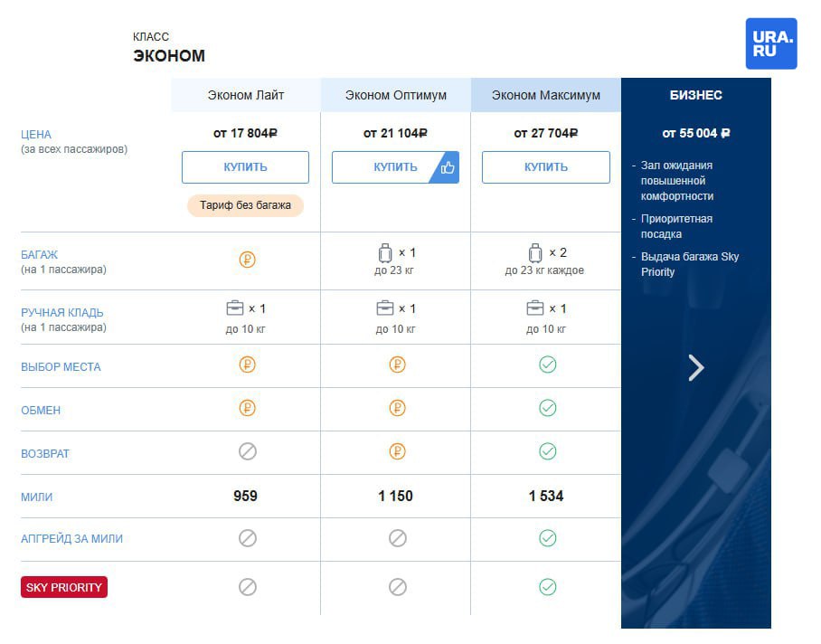Click ruble icon in Выбор места for Эконом Оптимум

click(x=398, y=365)
